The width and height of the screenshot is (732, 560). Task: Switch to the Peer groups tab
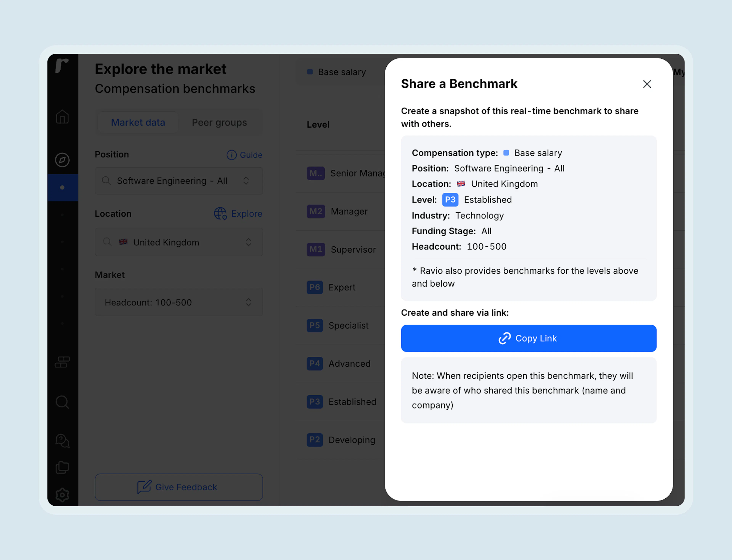[x=219, y=123]
